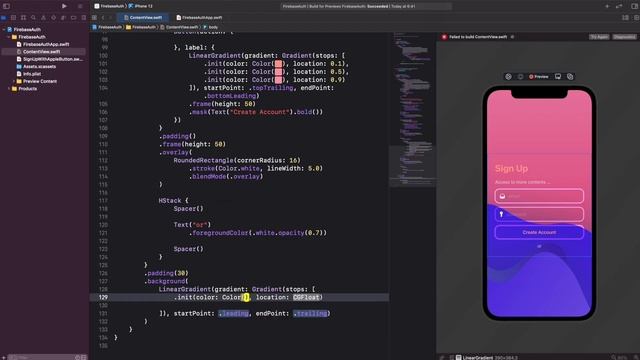Click the CGFloat placeholder on line 129
The image size is (640, 360).
point(306,297)
